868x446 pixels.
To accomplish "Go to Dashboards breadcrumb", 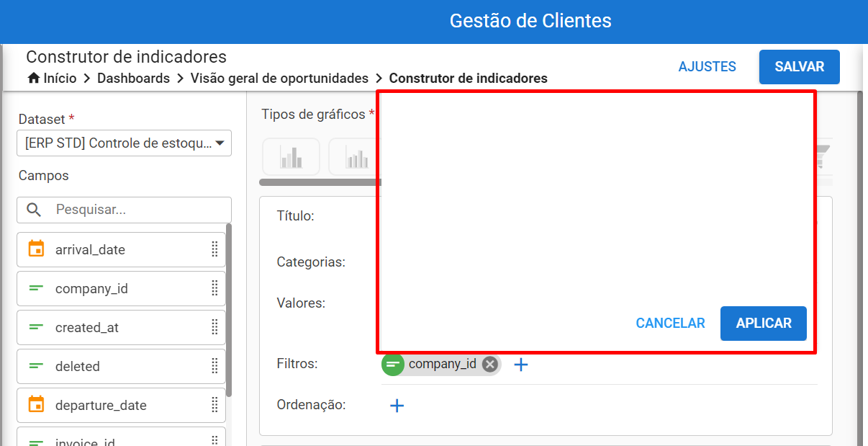I will [134, 79].
